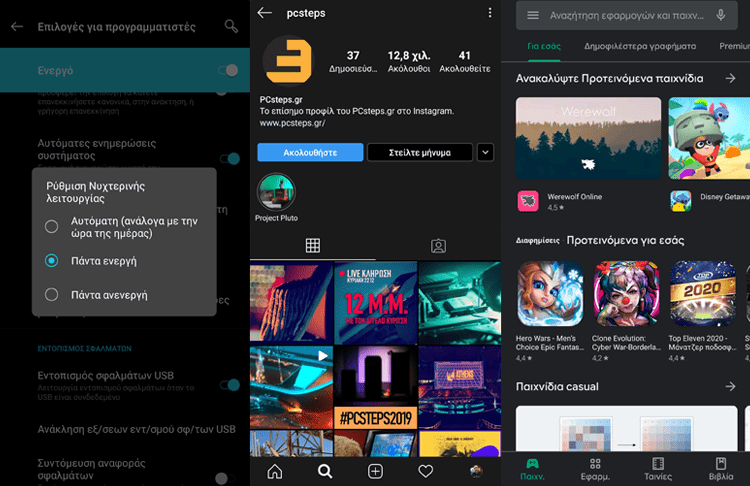The height and width of the screenshot is (486, 750).
Task: Open the 12,8 χιλ. followers list
Action: [x=409, y=61]
